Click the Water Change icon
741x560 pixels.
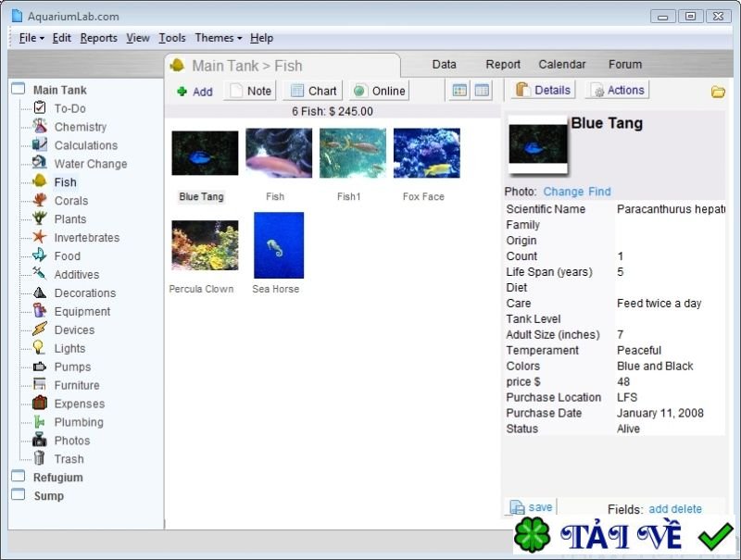[39, 164]
